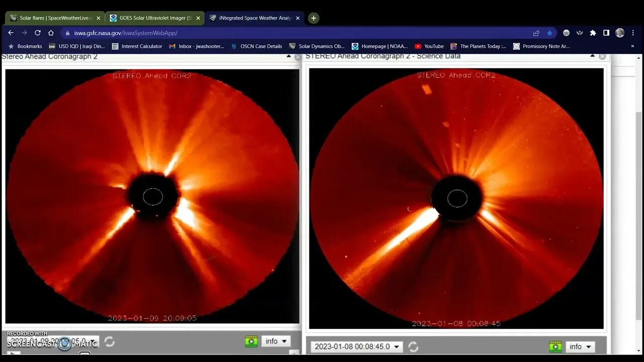Bookmark this page with star icon

549,33
